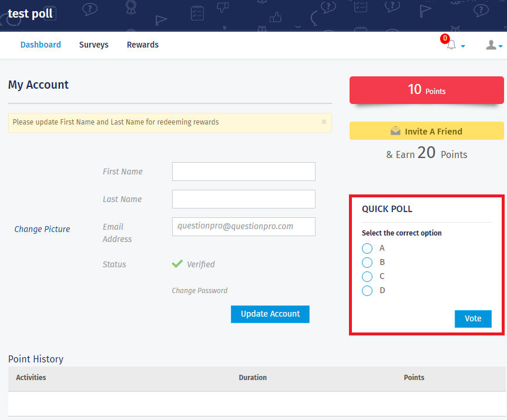Viewport: 507px width, 420px height.
Task: Pick option D in the poll
Action: [367, 290]
